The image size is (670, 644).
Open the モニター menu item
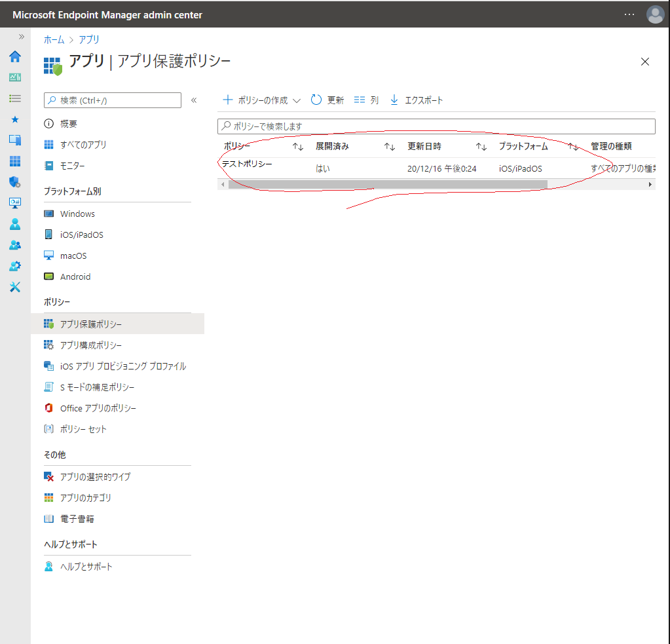[x=65, y=165]
